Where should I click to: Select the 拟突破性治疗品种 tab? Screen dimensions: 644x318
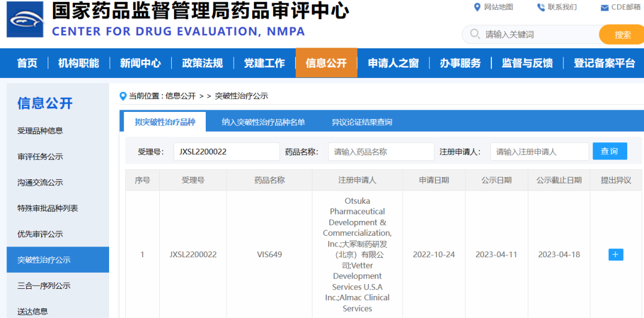coord(165,122)
